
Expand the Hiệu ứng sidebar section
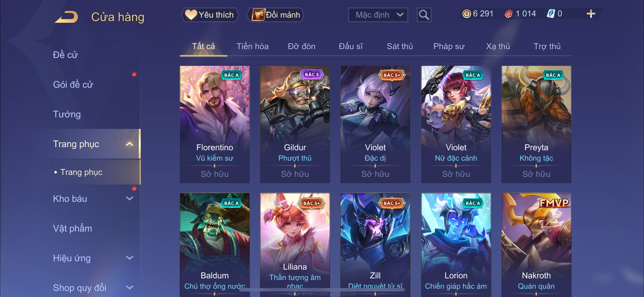point(129,258)
